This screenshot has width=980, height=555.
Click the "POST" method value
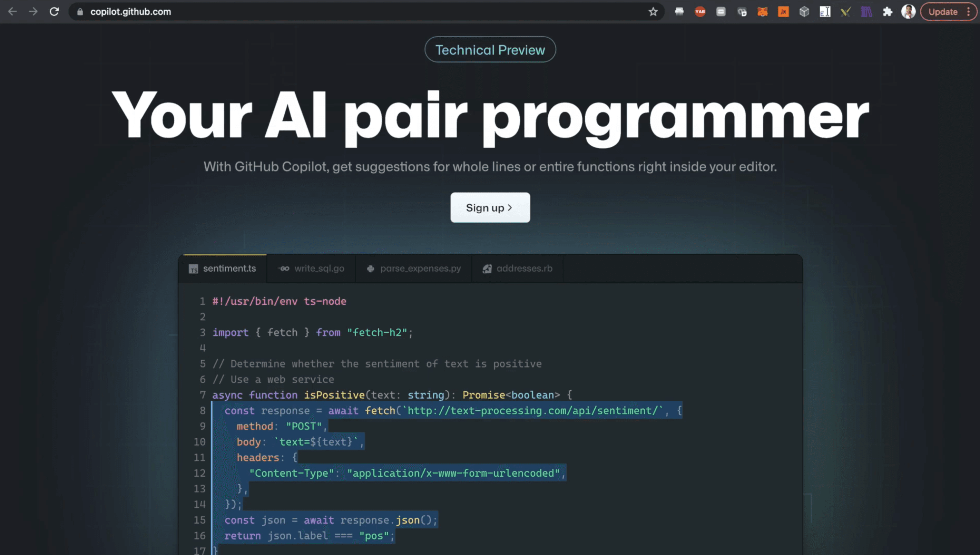pos(304,426)
